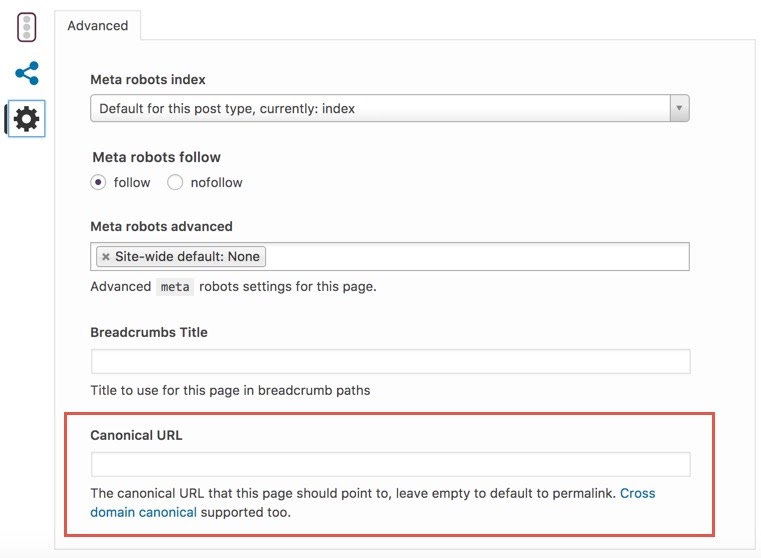Click the nofollow label text
This screenshot has height=558, width=761.
click(x=216, y=183)
